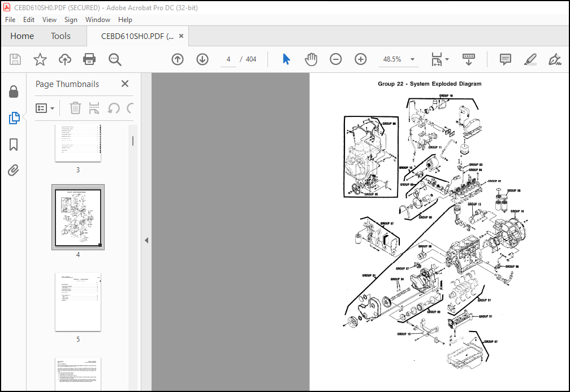Screen dimensions: 570x392
Task: Click the fit page width icon
Action: (437, 59)
